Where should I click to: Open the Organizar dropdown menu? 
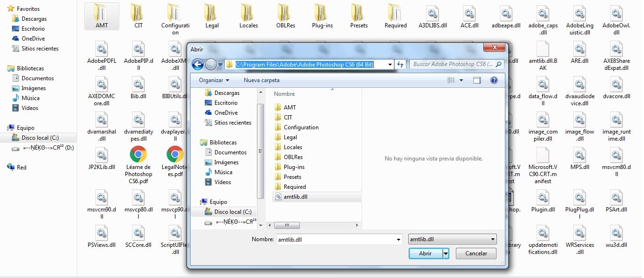click(214, 80)
